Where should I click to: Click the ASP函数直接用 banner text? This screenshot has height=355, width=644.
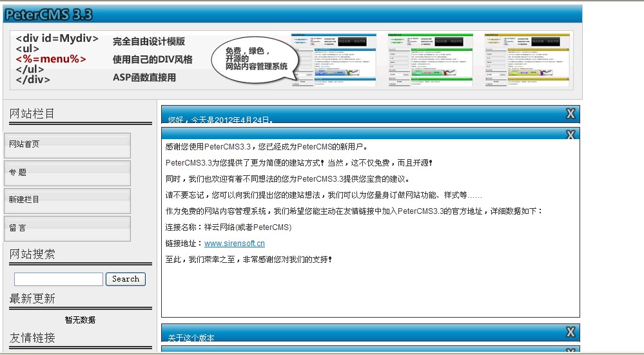[x=144, y=77]
